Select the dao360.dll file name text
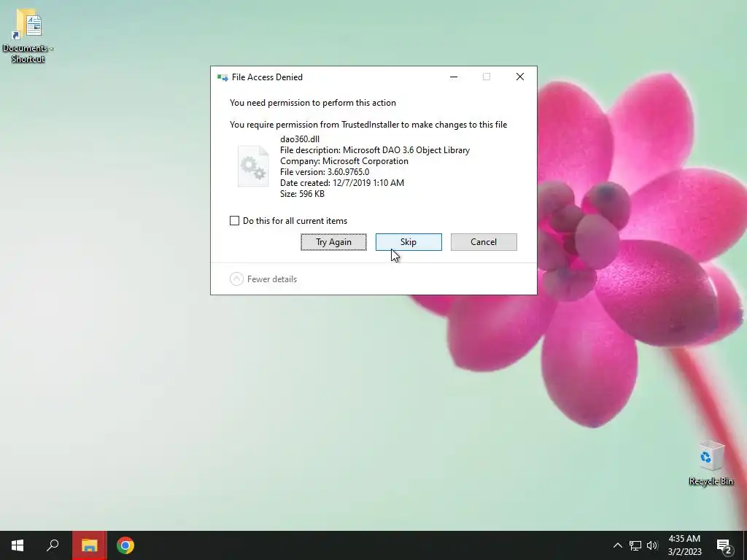 [300, 139]
